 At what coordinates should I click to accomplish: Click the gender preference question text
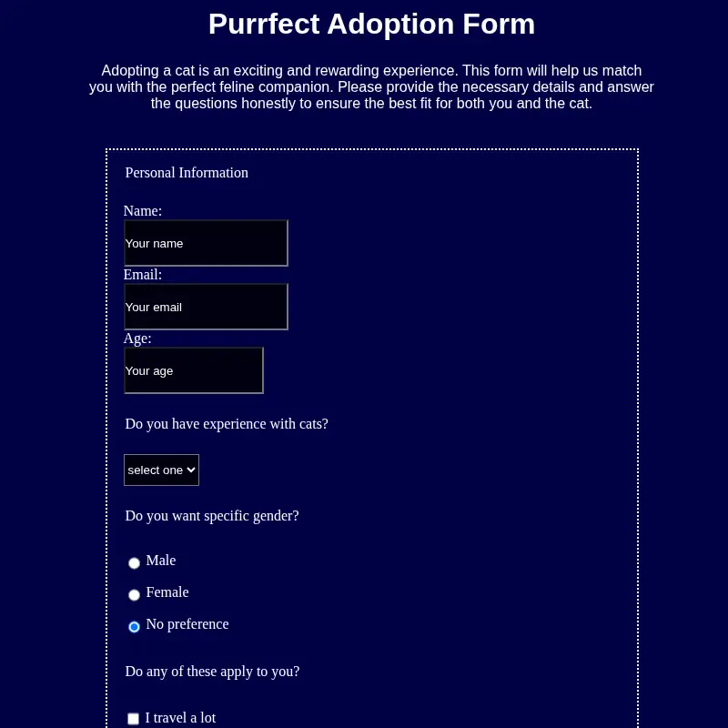pos(212,516)
